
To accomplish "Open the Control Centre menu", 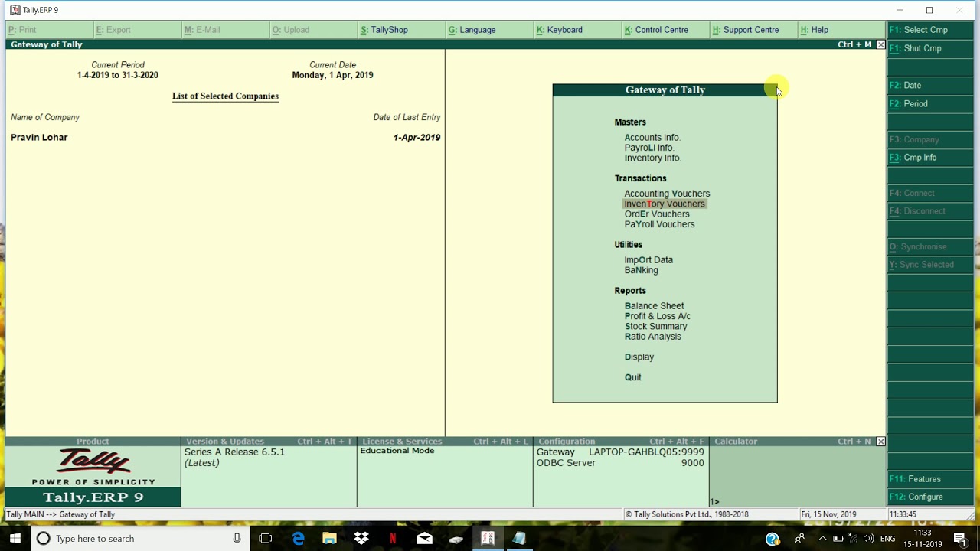I will pyautogui.click(x=656, y=30).
